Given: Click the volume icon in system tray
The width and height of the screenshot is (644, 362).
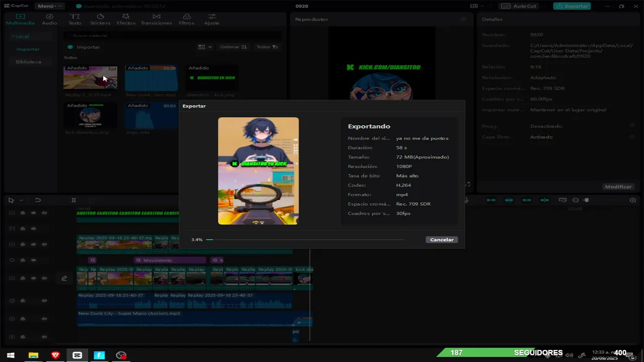Looking at the screenshot, I should tap(570, 355).
